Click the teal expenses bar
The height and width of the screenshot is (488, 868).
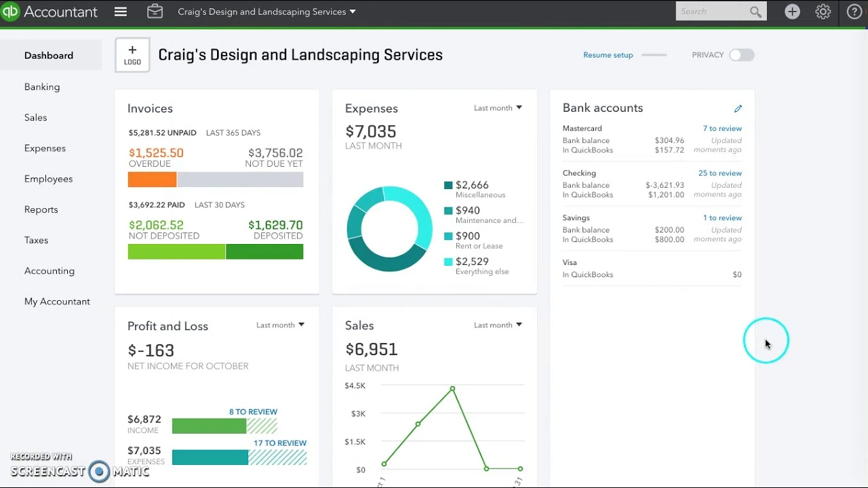pos(210,457)
